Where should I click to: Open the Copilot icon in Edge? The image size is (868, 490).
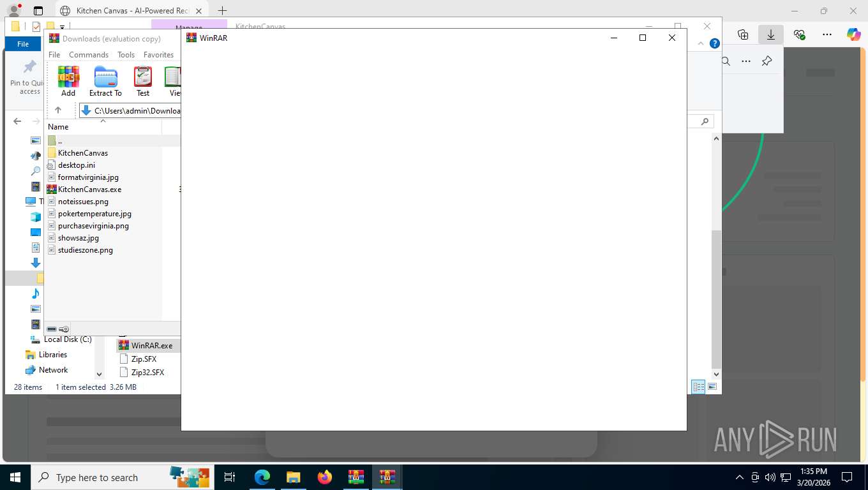click(853, 34)
